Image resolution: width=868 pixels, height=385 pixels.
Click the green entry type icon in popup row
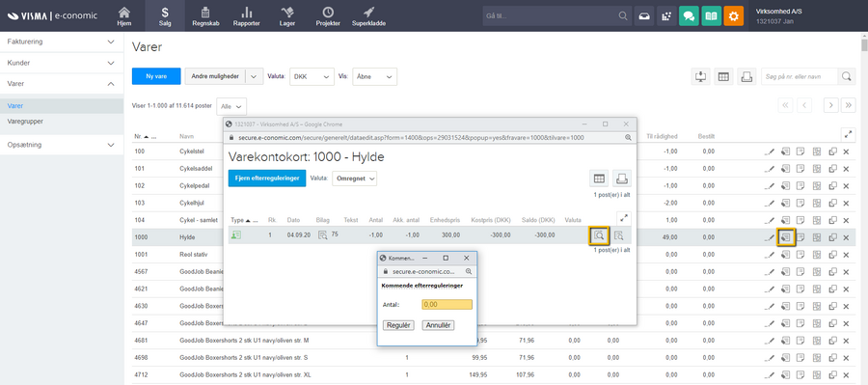[x=236, y=235]
